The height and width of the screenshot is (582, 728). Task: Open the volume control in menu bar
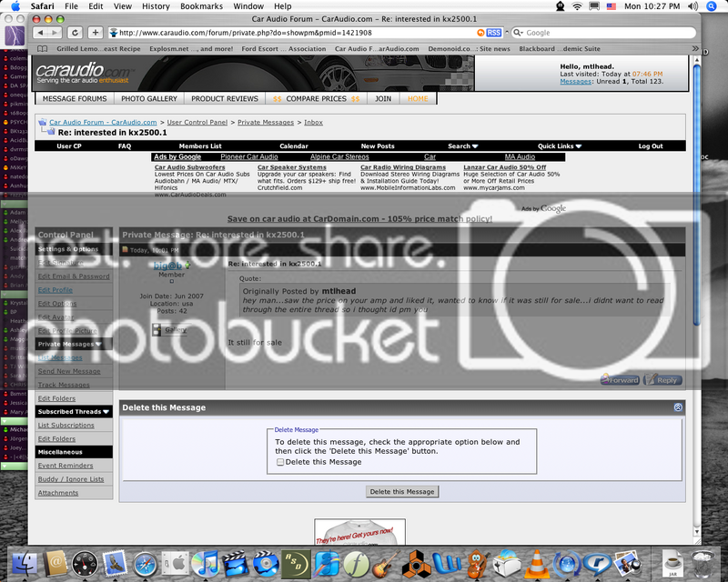(x=693, y=6)
